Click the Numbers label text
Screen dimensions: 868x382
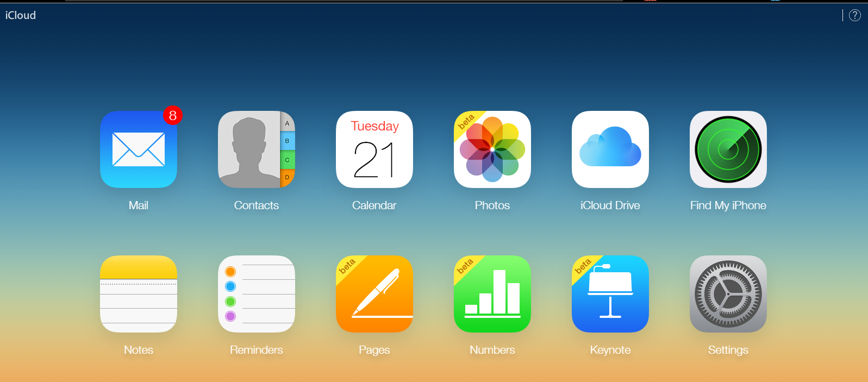click(x=492, y=350)
